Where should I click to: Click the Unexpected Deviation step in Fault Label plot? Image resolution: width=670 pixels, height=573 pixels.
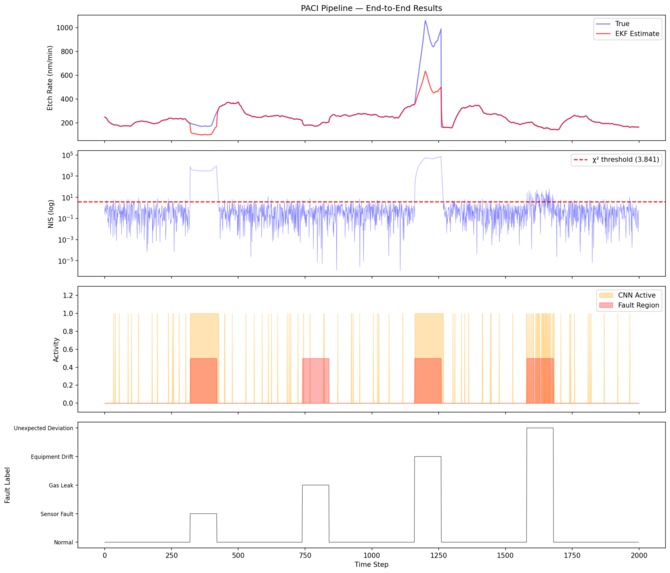540,428
